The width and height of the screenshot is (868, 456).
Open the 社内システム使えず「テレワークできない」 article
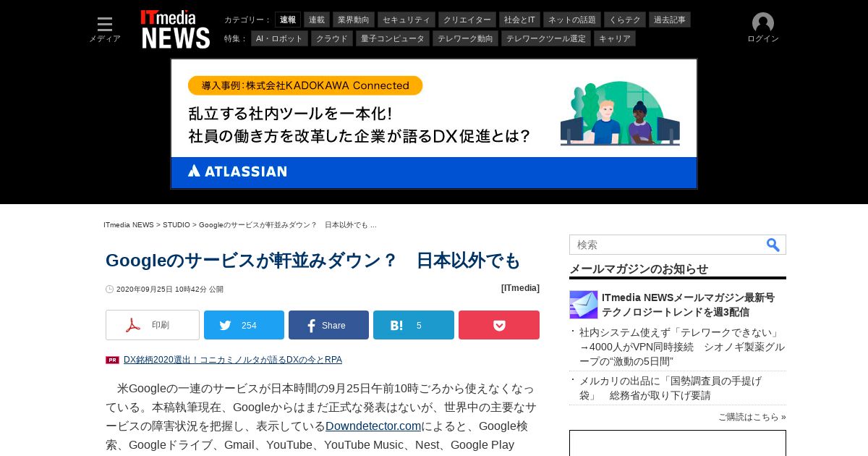681,347
